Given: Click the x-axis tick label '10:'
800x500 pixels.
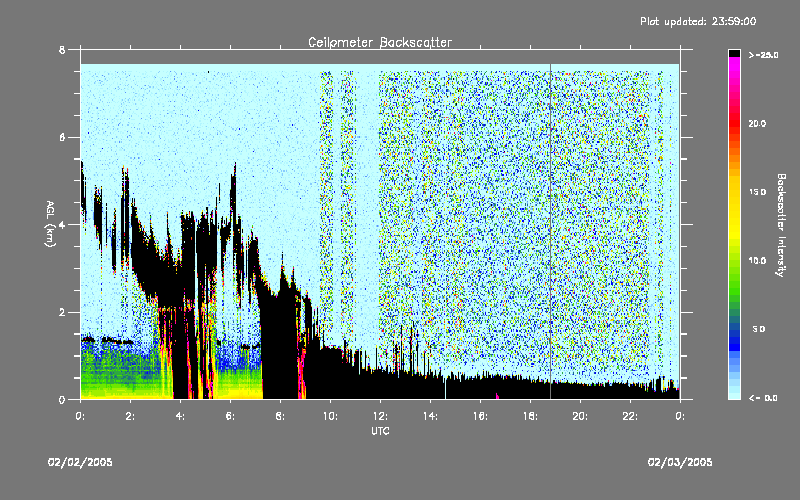Looking at the screenshot, I should (x=330, y=416).
